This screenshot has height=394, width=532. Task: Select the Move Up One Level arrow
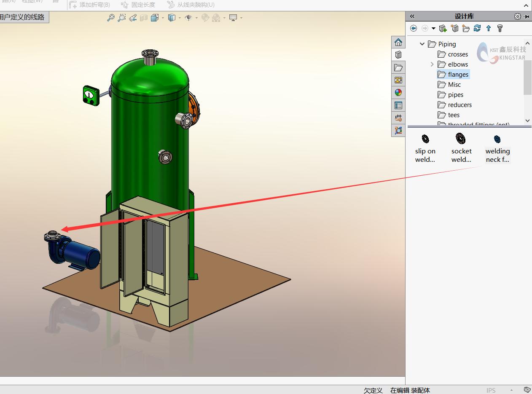[x=489, y=28]
